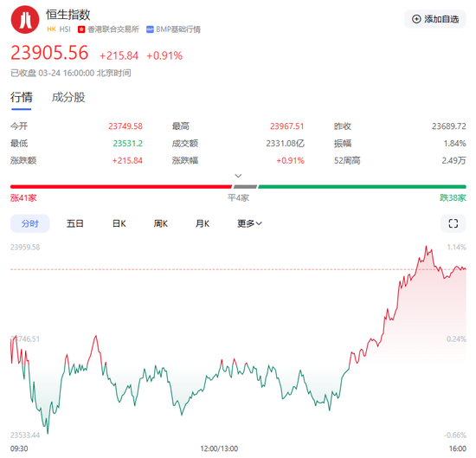Switch to the 行情 tab
This screenshot has height=458, width=476.
point(22,98)
